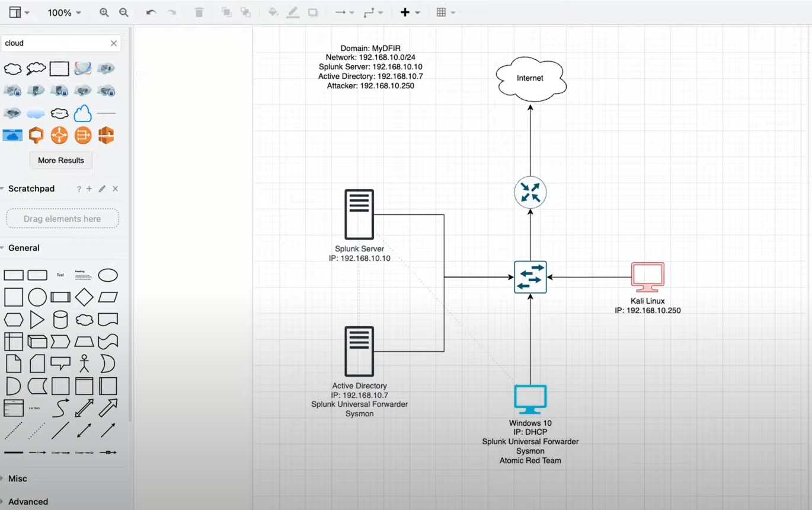Viewport: 812px width, 510px height.
Task: Select the triangle shape in General
Action: [37, 320]
